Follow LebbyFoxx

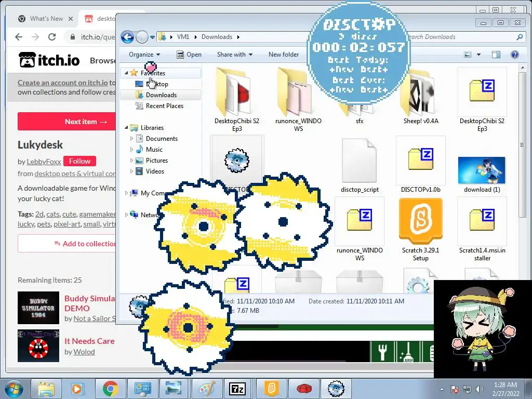[x=79, y=161]
